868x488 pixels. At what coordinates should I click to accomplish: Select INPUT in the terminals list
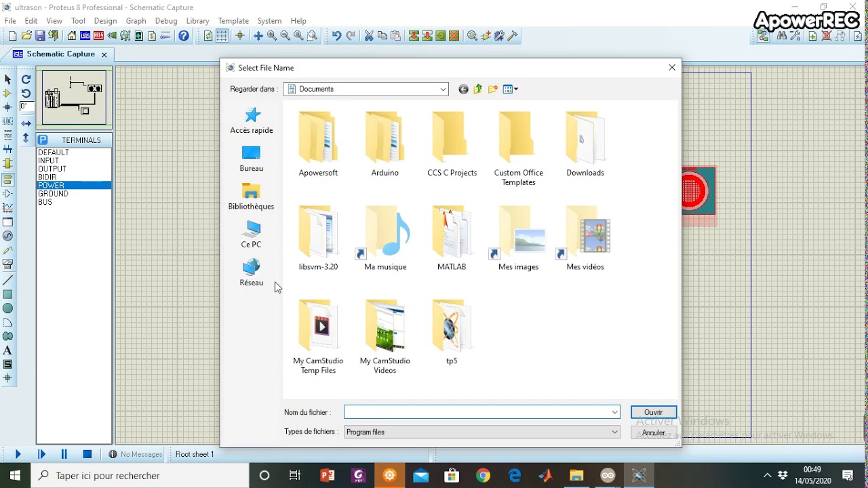[74, 161]
